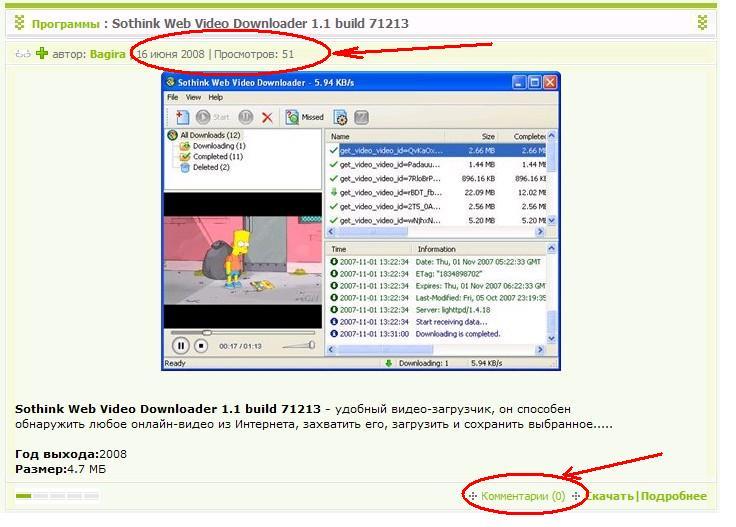The width and height of the screenshot is (736, 527).
Task: Click download list horizontal scroll left arrow
Action: [x=331, y=231]
